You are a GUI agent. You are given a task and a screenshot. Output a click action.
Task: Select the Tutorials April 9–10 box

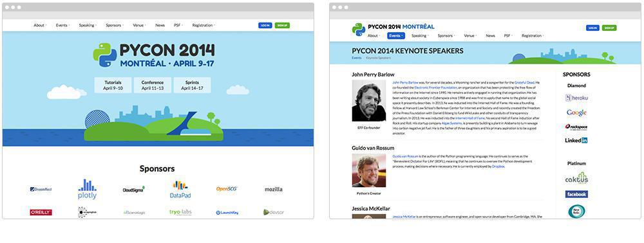coord(113,85)
